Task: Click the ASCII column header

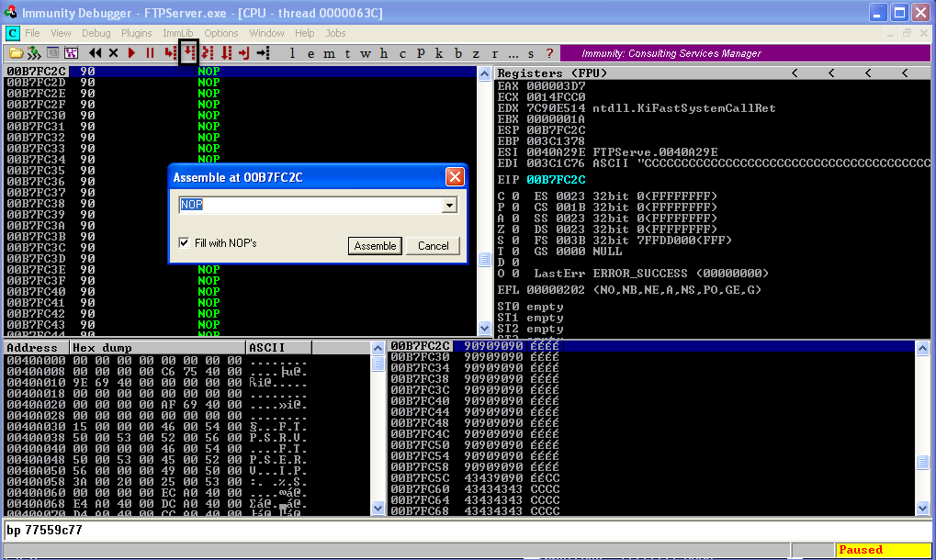Action: pos(278,348)
